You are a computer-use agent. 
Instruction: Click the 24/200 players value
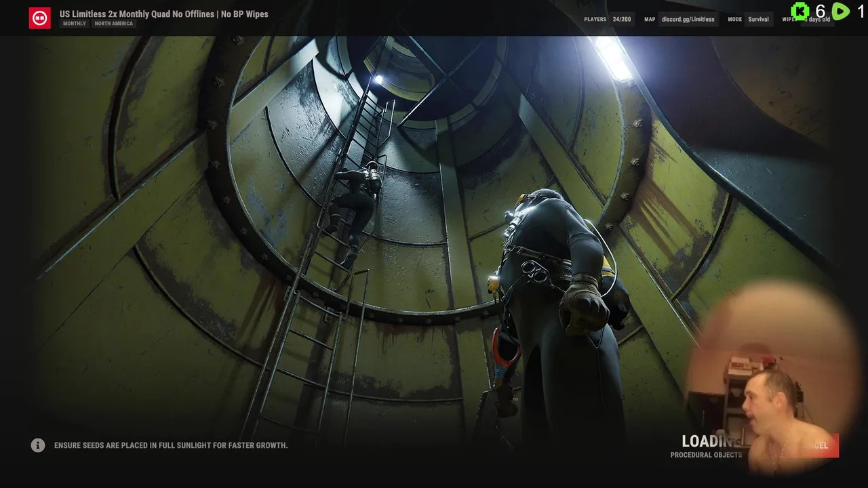tap(622, 20)
